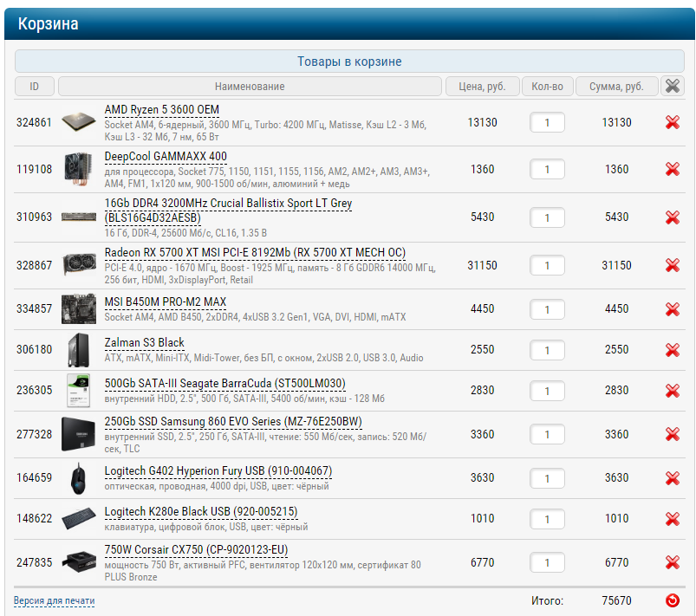Open the print version link
Screen dimensions: 696x616
(54, 600)
